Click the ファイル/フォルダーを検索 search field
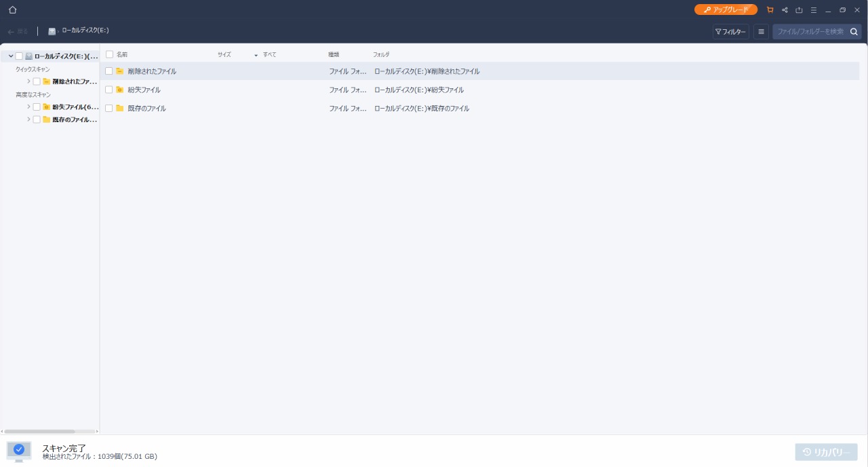Viewport: 868px width, 467px height. (x=810, y=32)
